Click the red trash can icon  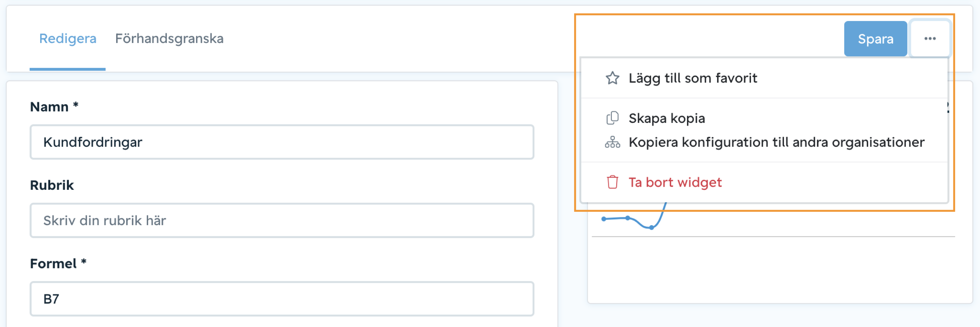612,182
